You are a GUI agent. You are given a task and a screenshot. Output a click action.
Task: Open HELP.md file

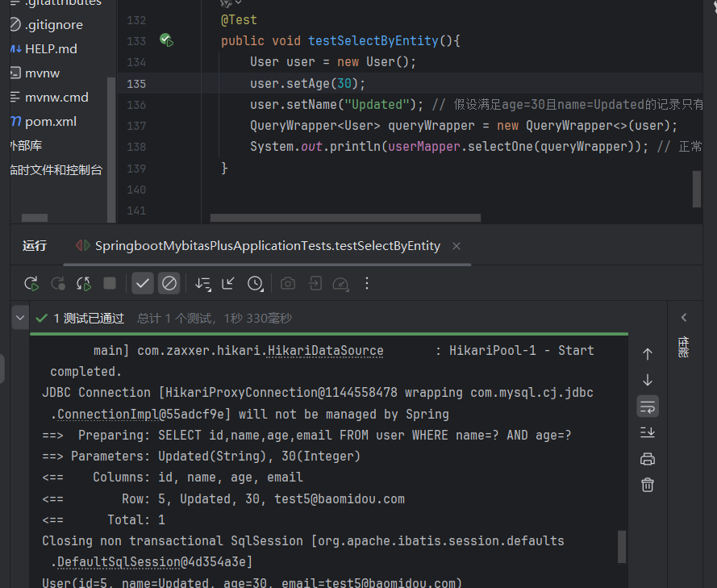[x=51, y=49]
